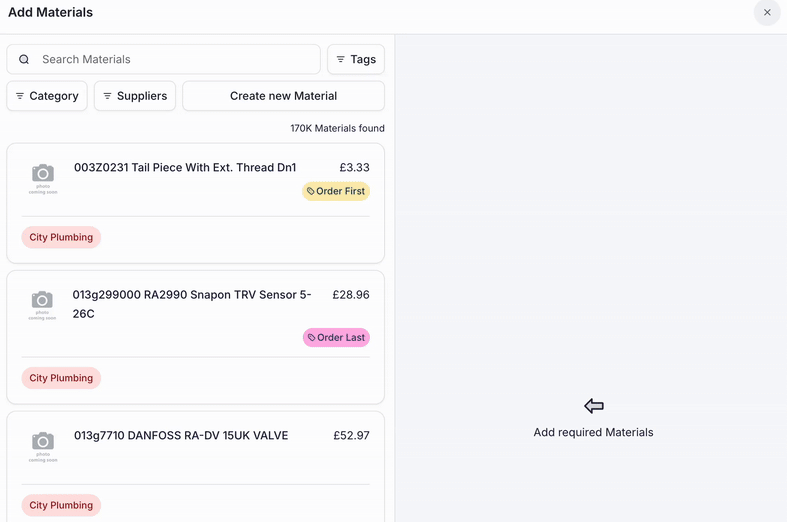
Task: Click City Plumbing tag on Tail Piece
Action: coord(61,238)
